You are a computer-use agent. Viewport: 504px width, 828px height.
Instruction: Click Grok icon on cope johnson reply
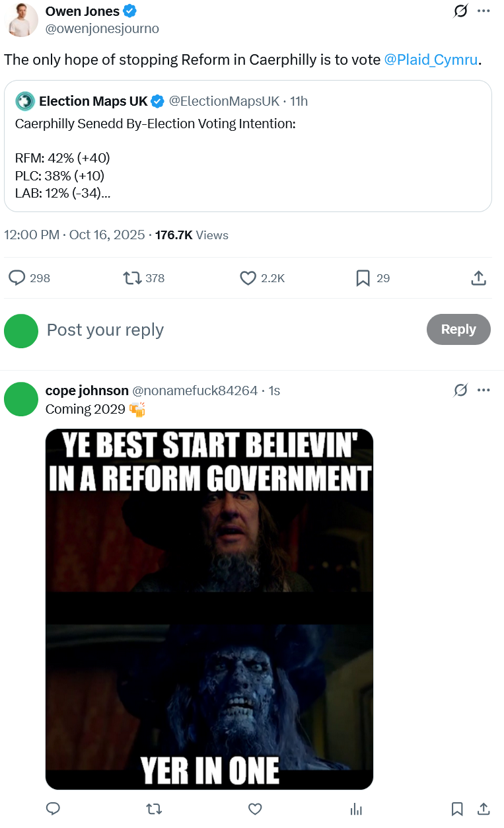click(x=461, y=391)
